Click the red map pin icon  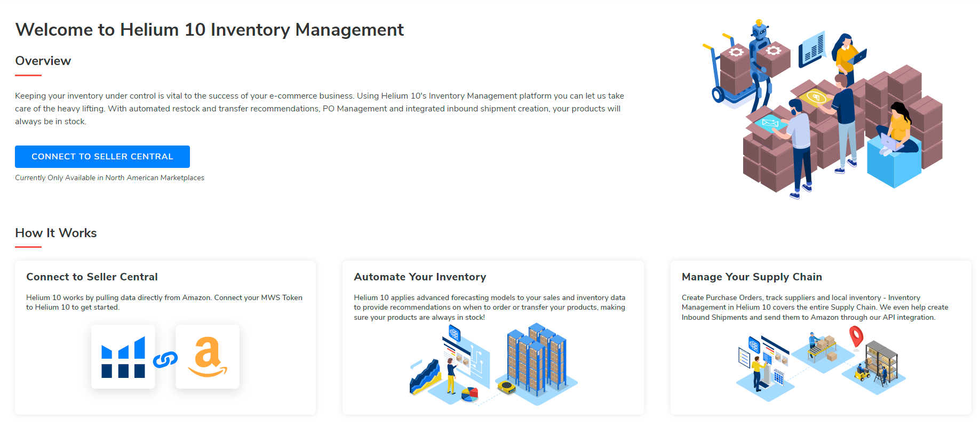(856, 337)
